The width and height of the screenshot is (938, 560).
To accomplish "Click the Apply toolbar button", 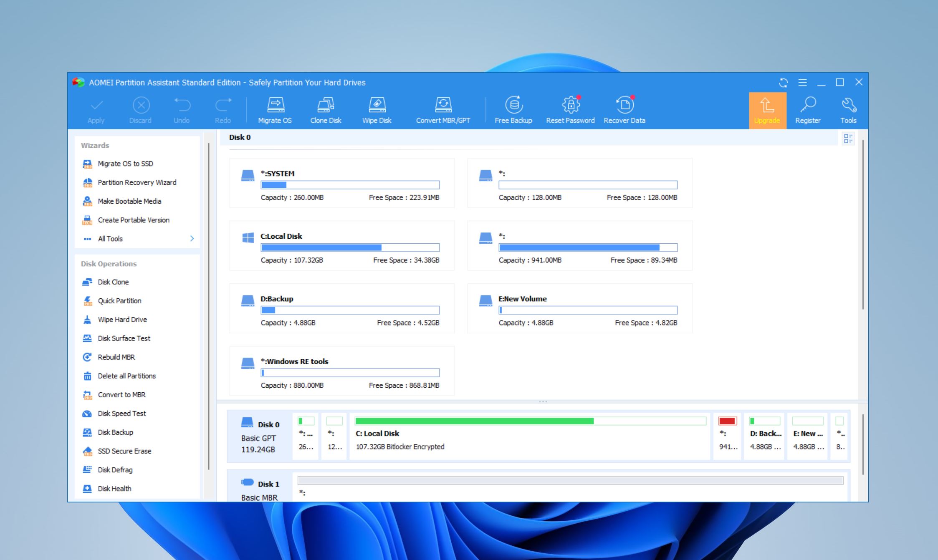I will 96,108.
